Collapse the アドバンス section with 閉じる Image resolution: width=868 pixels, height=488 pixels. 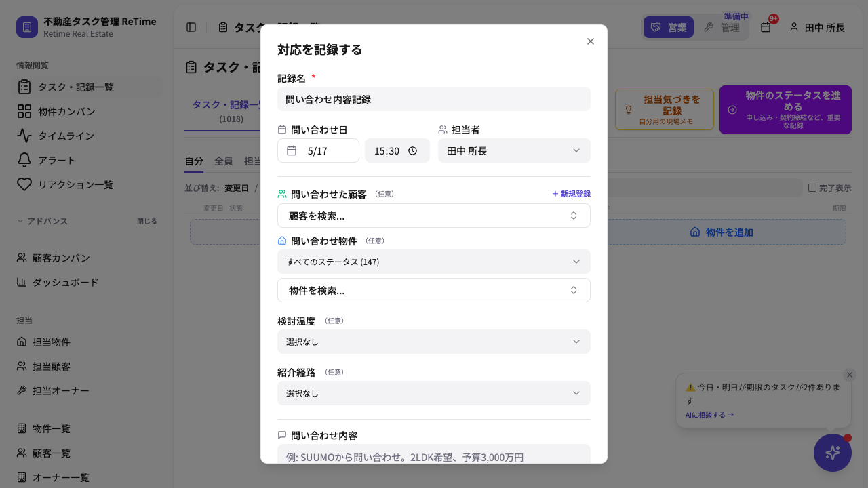(146, 221)
